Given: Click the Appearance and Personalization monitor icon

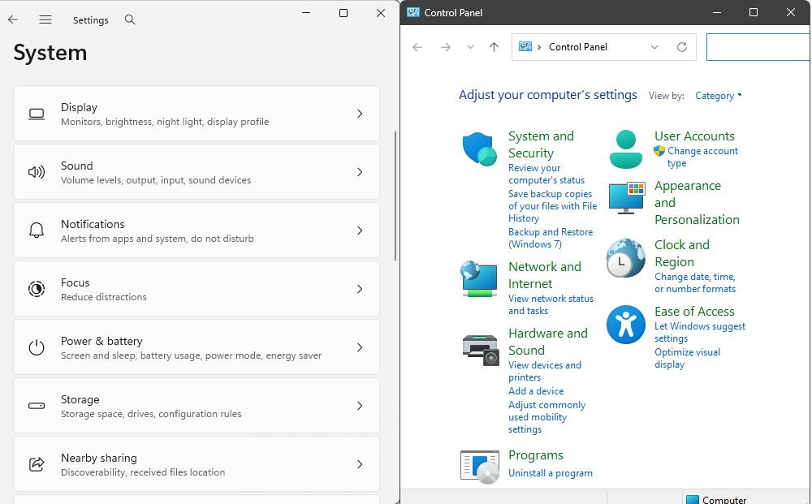Looking at the screenshot, I should click(x=625, y=199).
